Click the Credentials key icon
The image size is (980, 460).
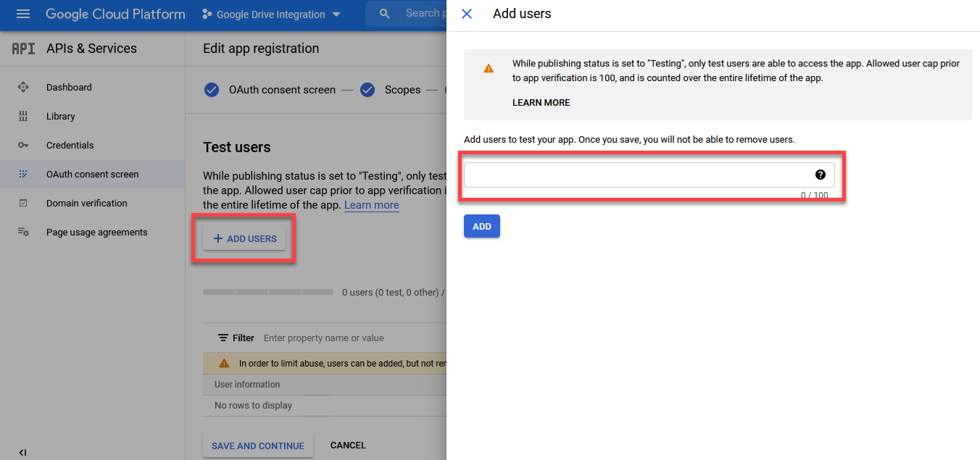[x=23, y=146]
